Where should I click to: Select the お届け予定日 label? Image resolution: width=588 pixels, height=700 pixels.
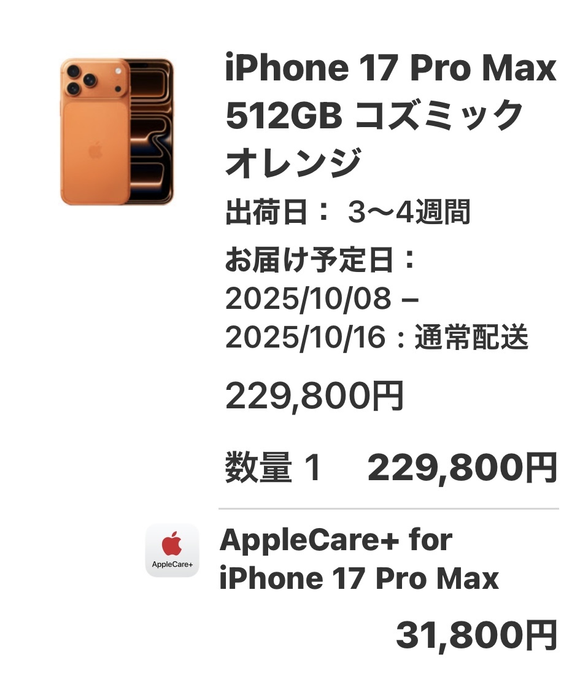[x=320, y=260]
